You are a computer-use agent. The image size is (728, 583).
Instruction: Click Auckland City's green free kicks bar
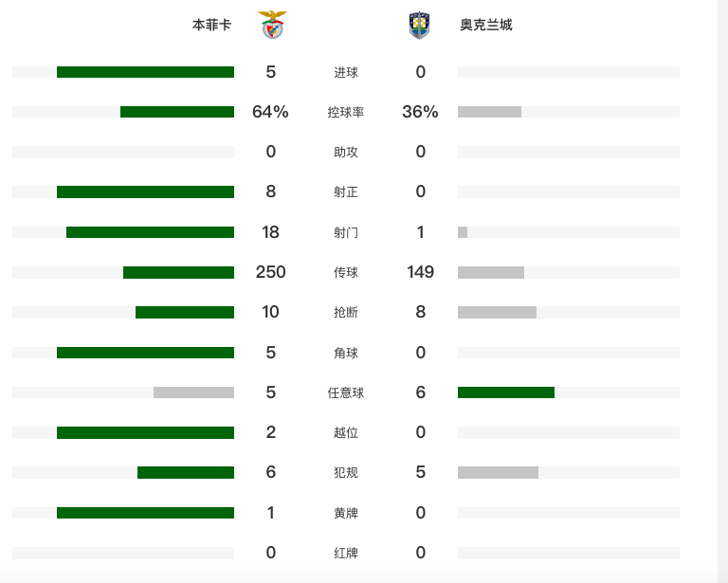(506, 392)
